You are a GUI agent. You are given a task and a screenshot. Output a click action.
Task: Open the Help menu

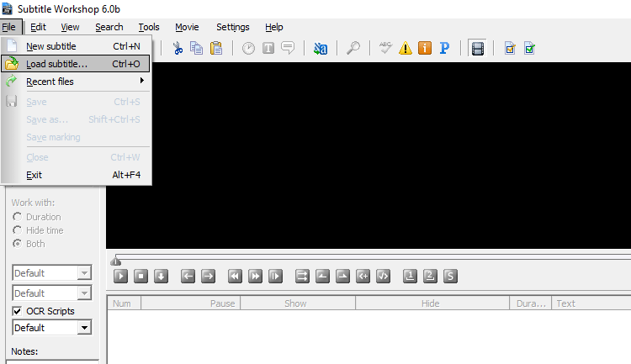(x=274, y=27)
